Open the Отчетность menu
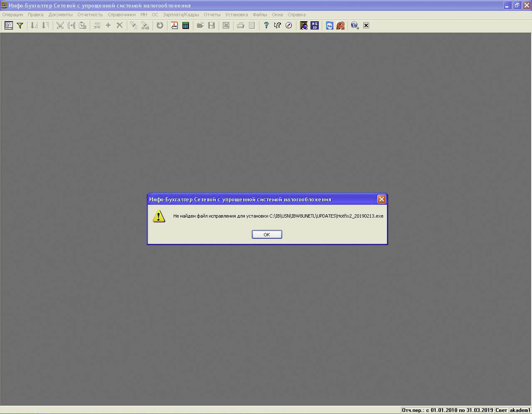This screenshot has width=532, height=414. [x=90, y=15]
